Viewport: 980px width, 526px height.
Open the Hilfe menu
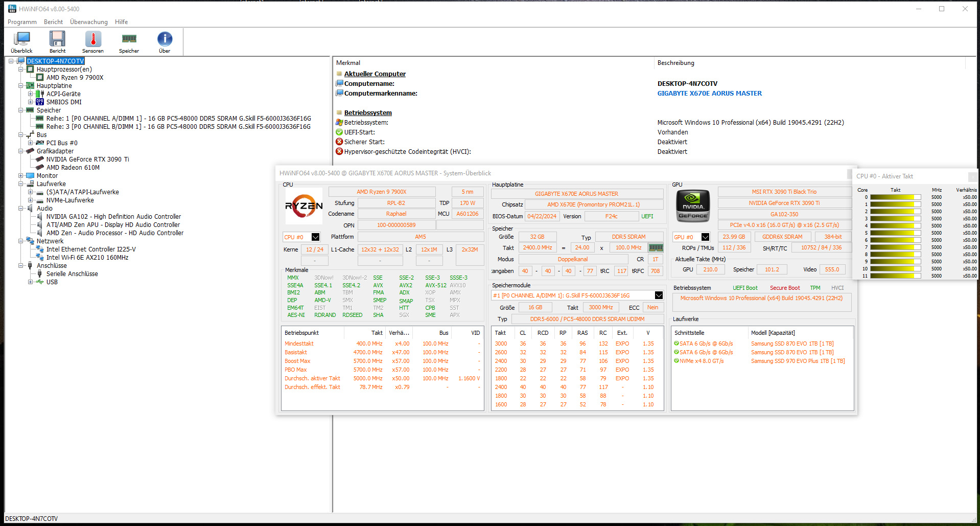(122, 22)
